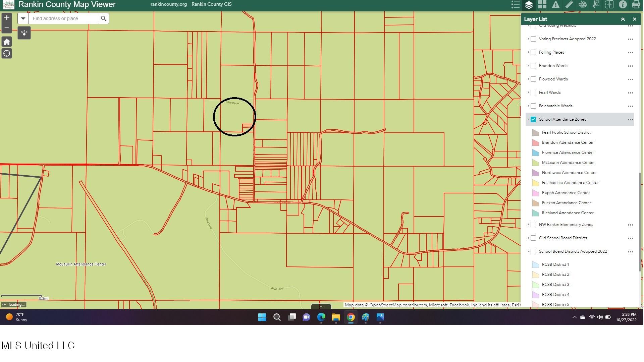
Task: Enable Flowood Wards layer checkbox
Action: [x=533, y=79]
